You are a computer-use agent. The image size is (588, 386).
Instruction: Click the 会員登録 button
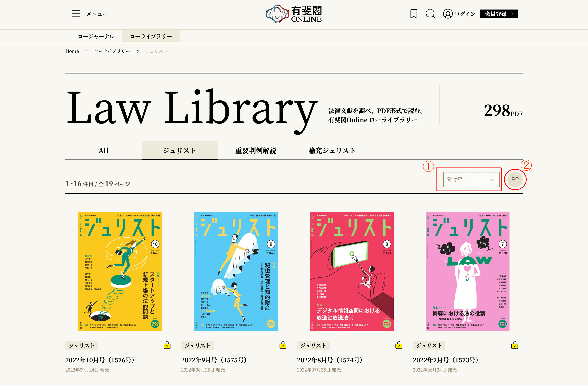pos(499,14)
